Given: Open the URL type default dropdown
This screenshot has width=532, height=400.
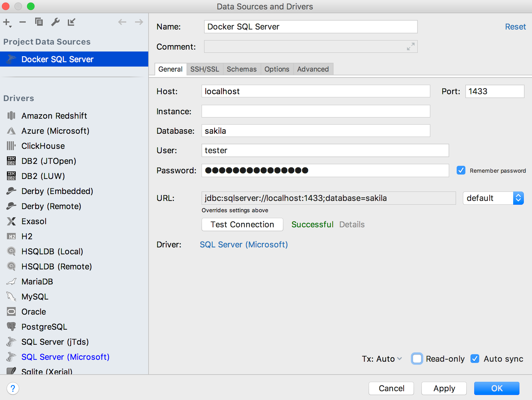Looking at the screenshot, I should coord(493,198).
